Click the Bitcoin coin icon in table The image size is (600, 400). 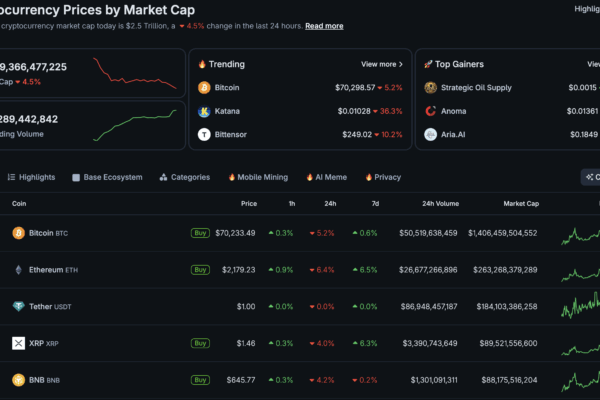(18, 233)
